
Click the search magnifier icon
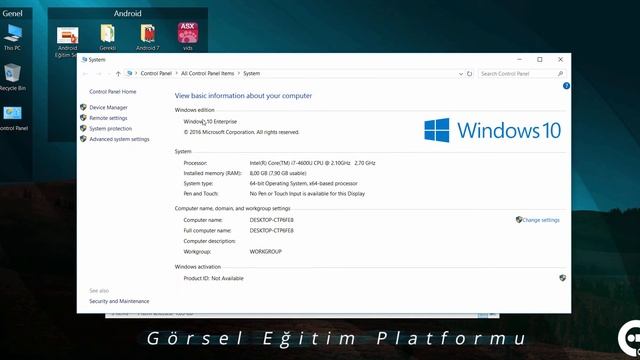(x=560, y=73)
